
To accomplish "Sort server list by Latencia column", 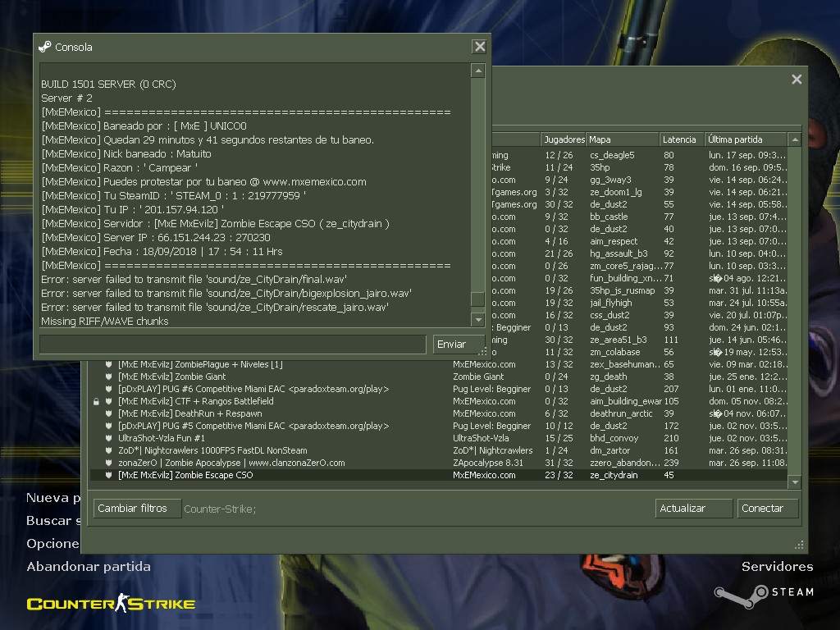I will [682, 139].
